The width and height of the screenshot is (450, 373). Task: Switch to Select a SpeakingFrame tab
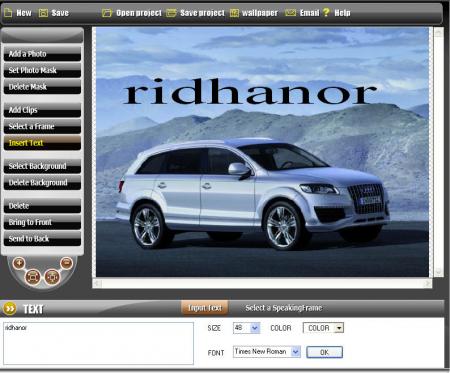click(x=284, y=308)
